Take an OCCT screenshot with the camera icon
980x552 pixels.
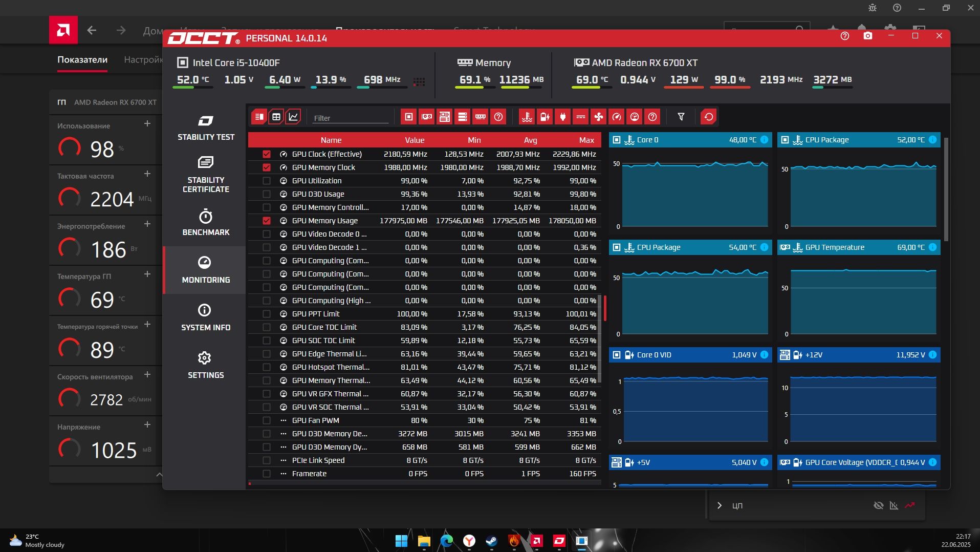coord(867,36)
